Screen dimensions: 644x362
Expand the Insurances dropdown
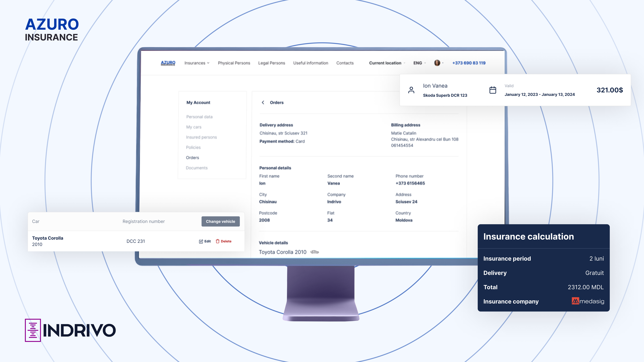coord(196,63)
